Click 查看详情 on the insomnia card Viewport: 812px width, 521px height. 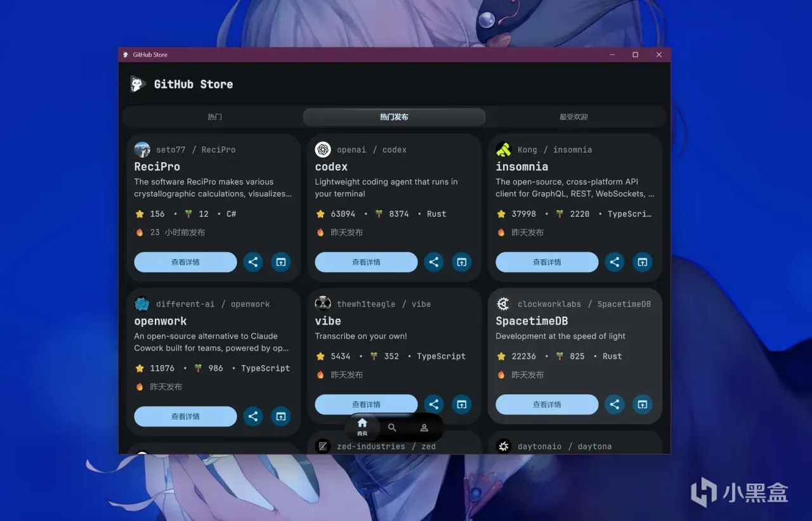click(547, 262)
